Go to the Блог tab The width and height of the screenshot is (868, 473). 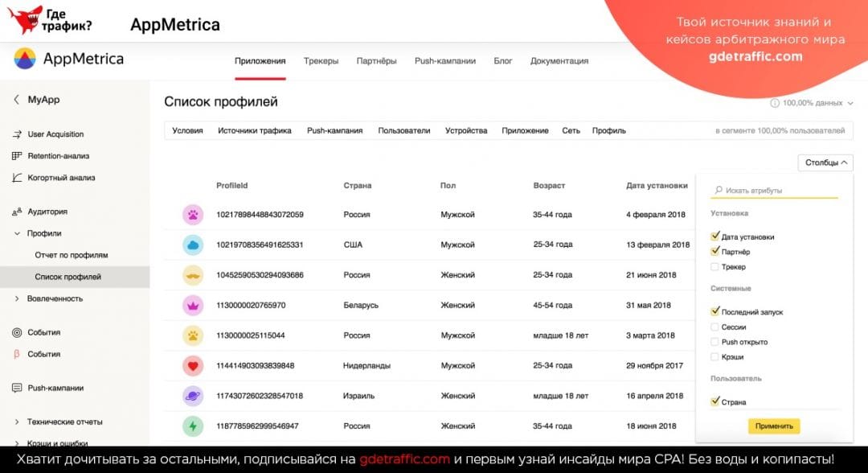pyautogui.click(x=502, y=61)
